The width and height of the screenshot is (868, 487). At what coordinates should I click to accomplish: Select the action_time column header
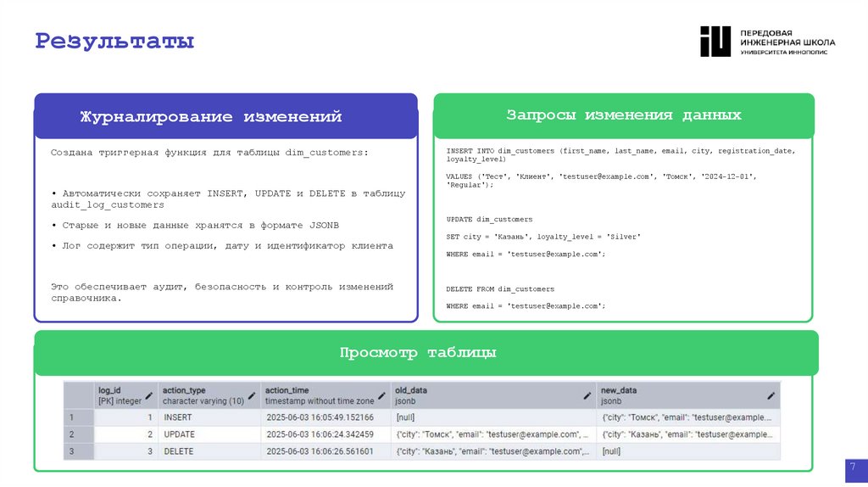click(325, 395)
